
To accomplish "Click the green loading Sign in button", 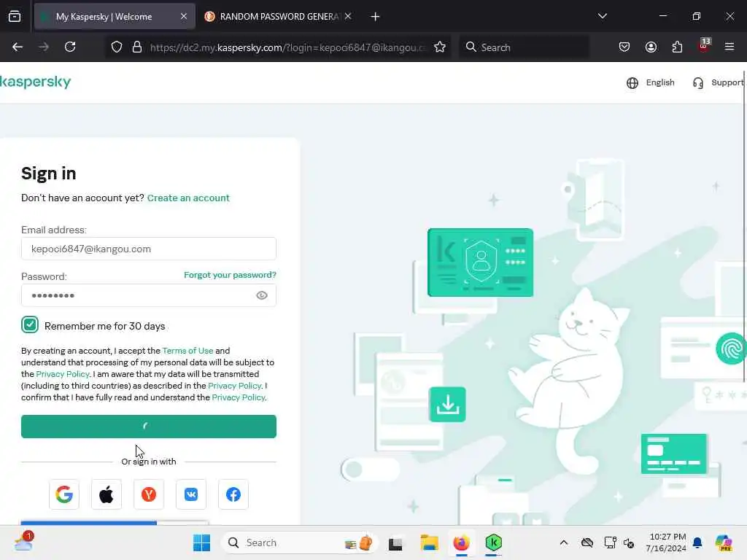I will click(149, 426).
